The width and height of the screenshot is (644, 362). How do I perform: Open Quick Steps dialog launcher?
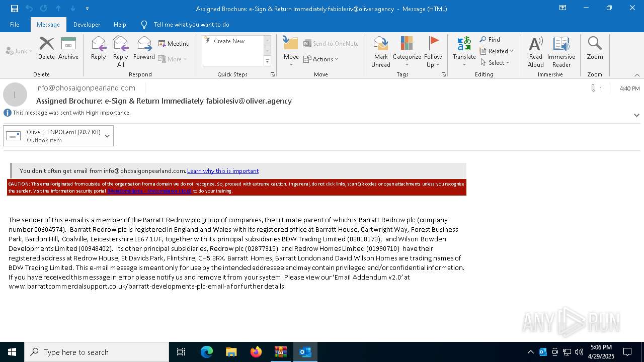(x=273, y=74)
